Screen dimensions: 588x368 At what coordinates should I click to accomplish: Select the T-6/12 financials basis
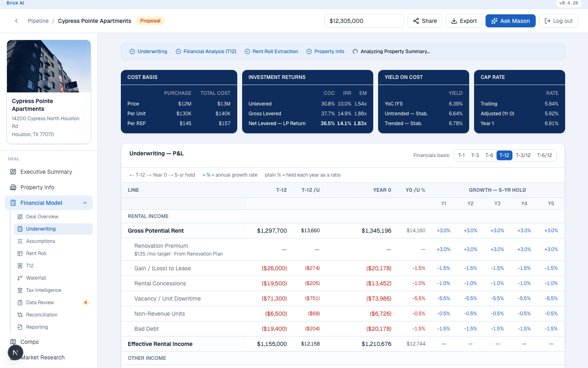tap(545, 155)
